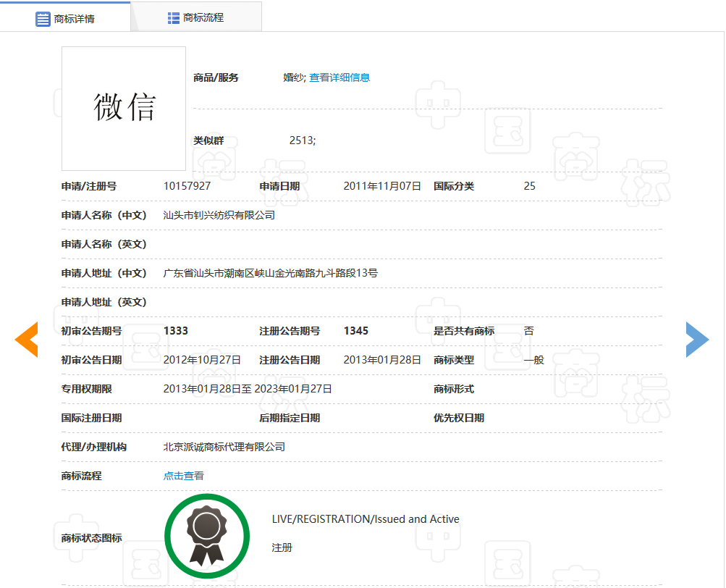The width and height of the screenshot is (726, 588).
Task: Click the 优先权日期 label
Action: (x=459, y=418)
